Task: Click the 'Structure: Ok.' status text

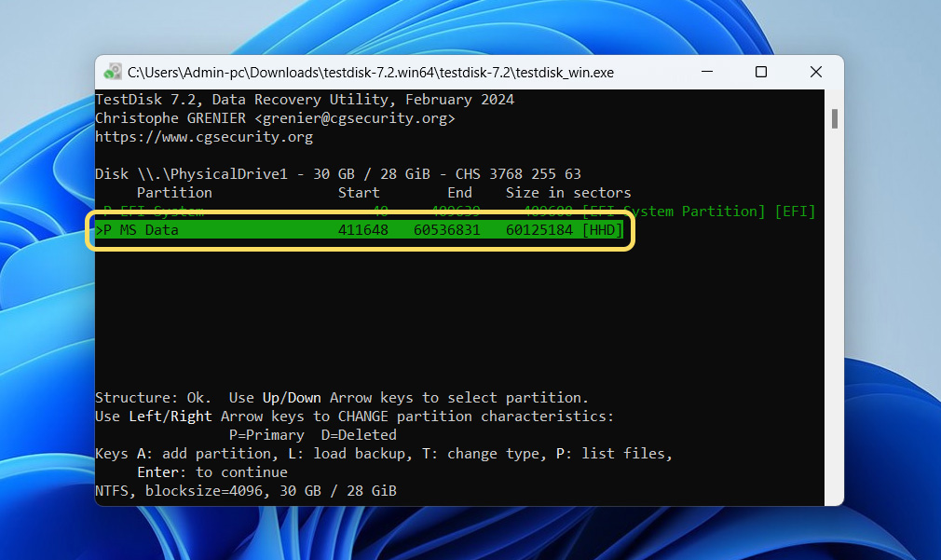Action: 153,398
